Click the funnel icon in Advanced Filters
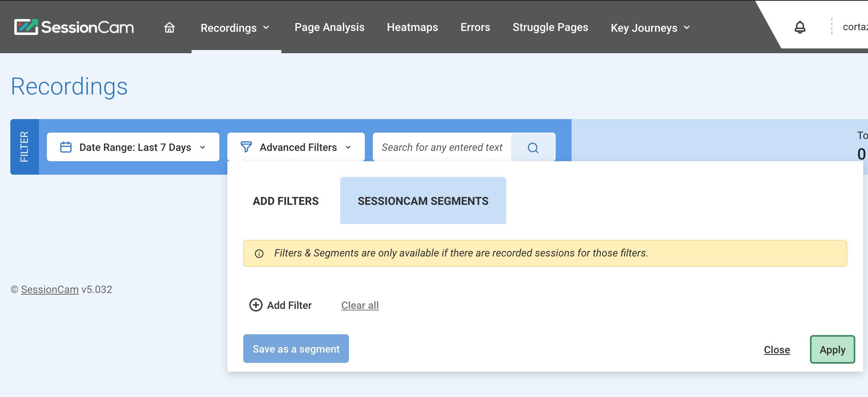Viewport: 868px width, 397px height. (246, 147)
